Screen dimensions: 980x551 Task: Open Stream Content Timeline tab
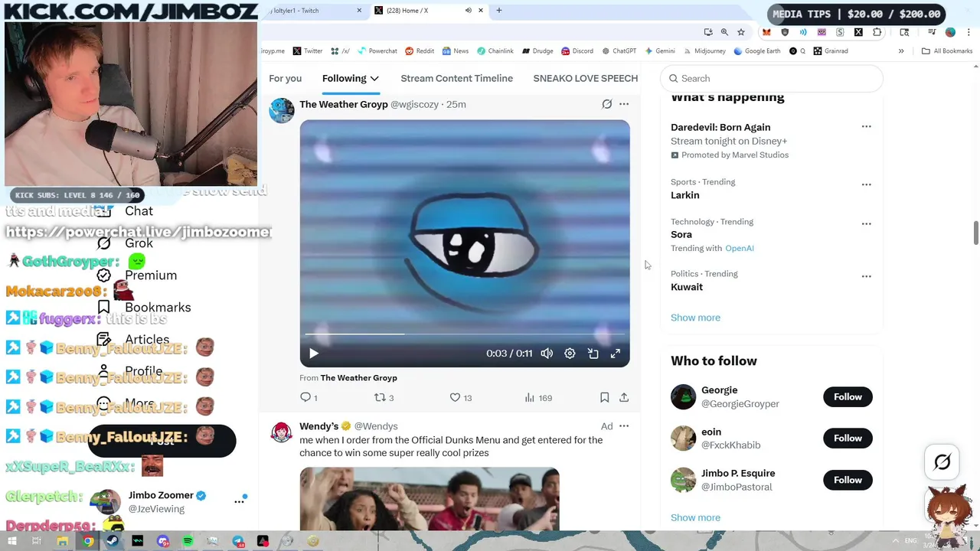(x=456, y=78)
